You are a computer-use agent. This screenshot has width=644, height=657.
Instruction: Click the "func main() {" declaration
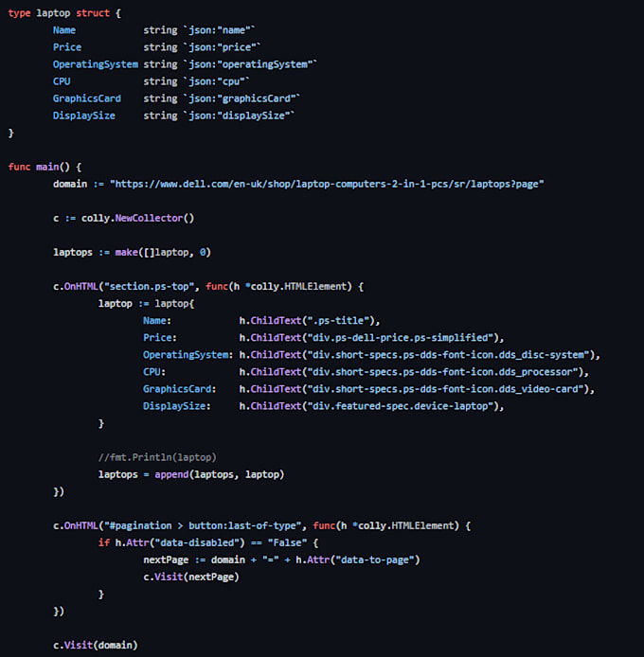[x=45, y=167]
